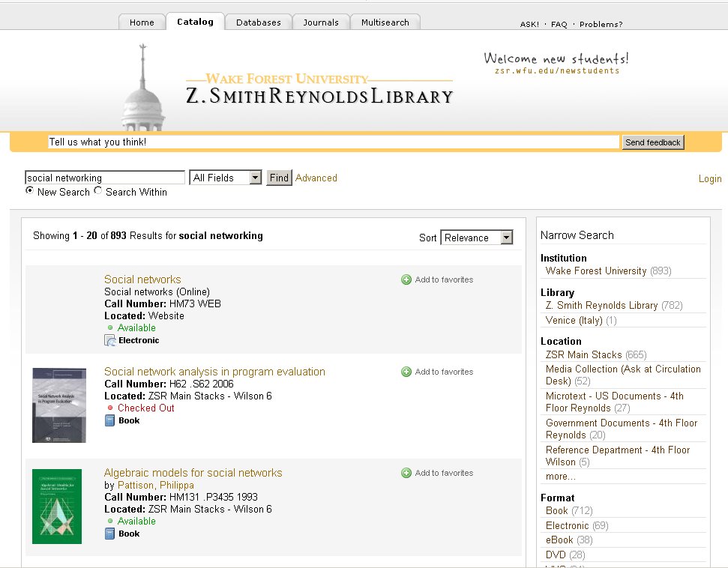Filter by Government Documents location
Image resolution: width=728 pixels, height=568 pixels.
click(x=622, y=429)
